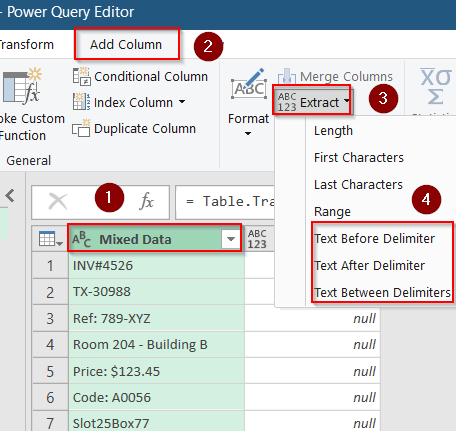
Task: Select the cell Slot25Box77
Action: (156, 422)
